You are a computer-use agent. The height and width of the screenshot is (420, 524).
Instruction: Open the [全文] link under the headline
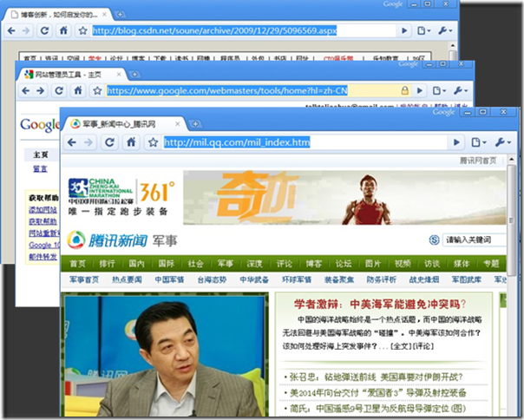(x=400, y=346)
